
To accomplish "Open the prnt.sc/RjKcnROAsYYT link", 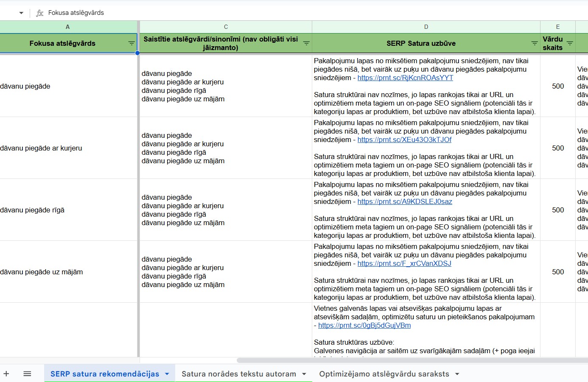I will click(x=405, y=78).
